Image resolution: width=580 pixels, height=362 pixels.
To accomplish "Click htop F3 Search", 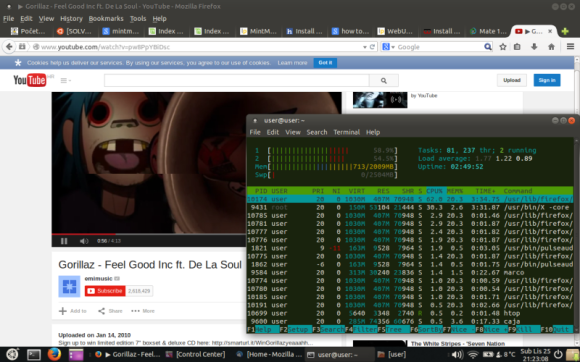I will 328,329.
